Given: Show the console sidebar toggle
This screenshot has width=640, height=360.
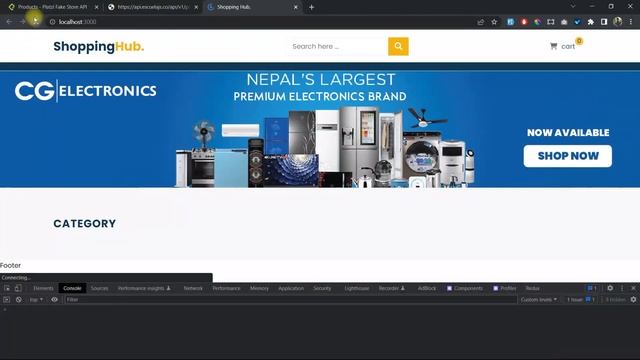Looking at the screenshot, I should point(7,300).
